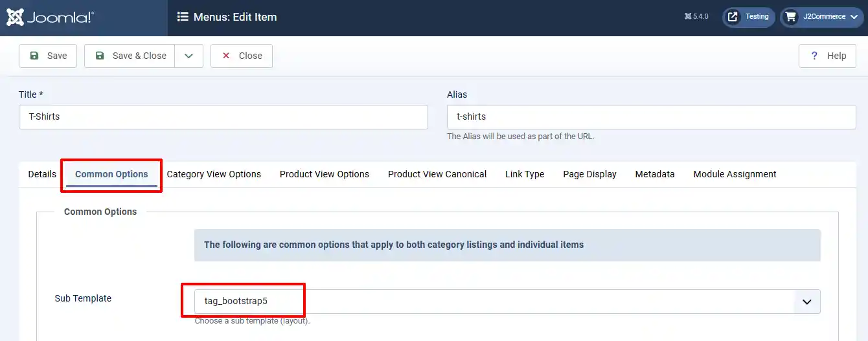Image resolution: width=868 pixels, height=341 pixels.
Task: Click the Joomla logo
Action: (50, 17)
